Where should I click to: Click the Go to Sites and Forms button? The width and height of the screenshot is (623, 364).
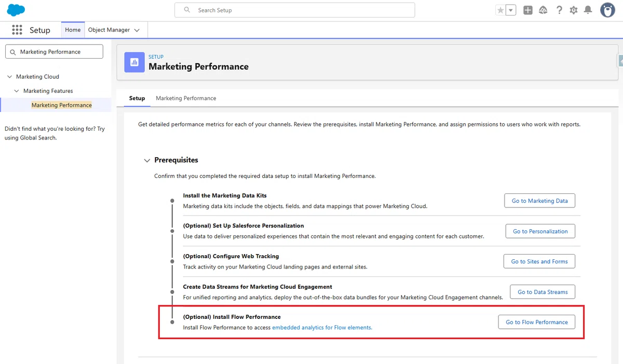[539, 261]
